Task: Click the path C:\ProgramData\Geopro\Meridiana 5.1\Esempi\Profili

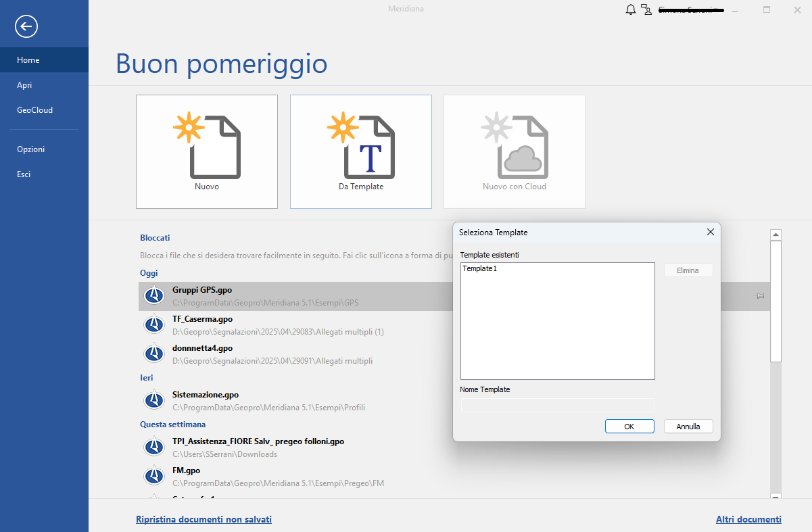Action: (x=268, y=408)
